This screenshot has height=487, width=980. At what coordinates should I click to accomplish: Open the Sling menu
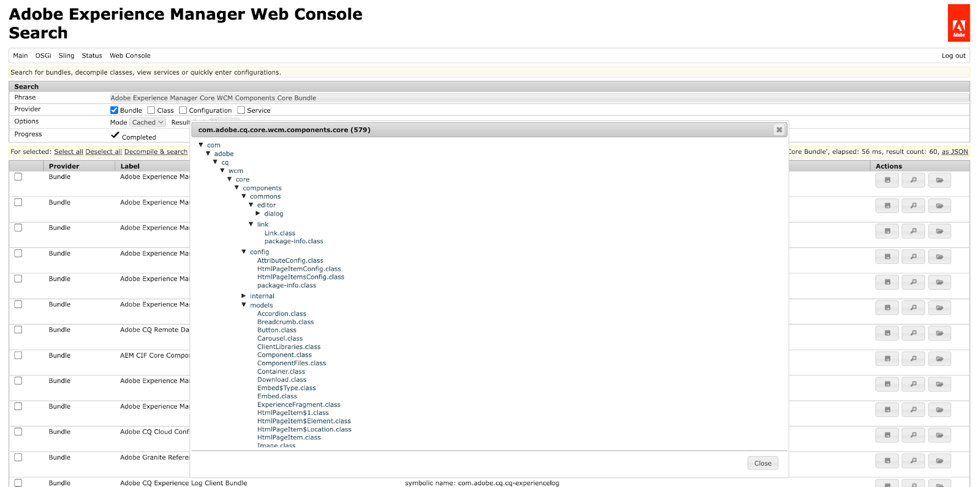point(66,56)
